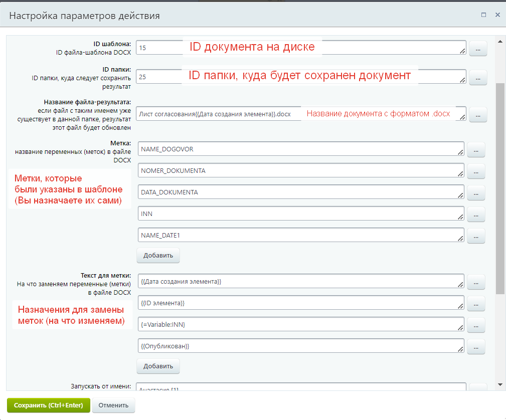This screenshot has height=420, width=506.
Task: Click the scroll down arrow of dialog scrollbar
Action: (x=500, y=384)
